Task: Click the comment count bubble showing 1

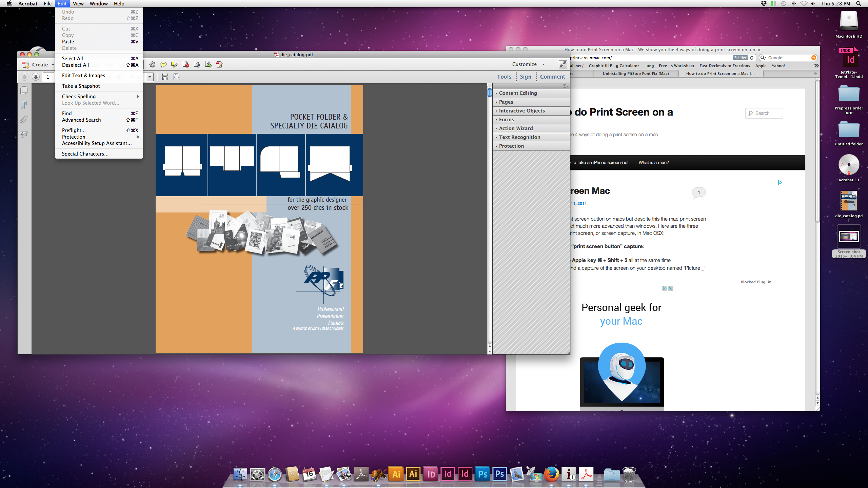Action: (698, 192)
